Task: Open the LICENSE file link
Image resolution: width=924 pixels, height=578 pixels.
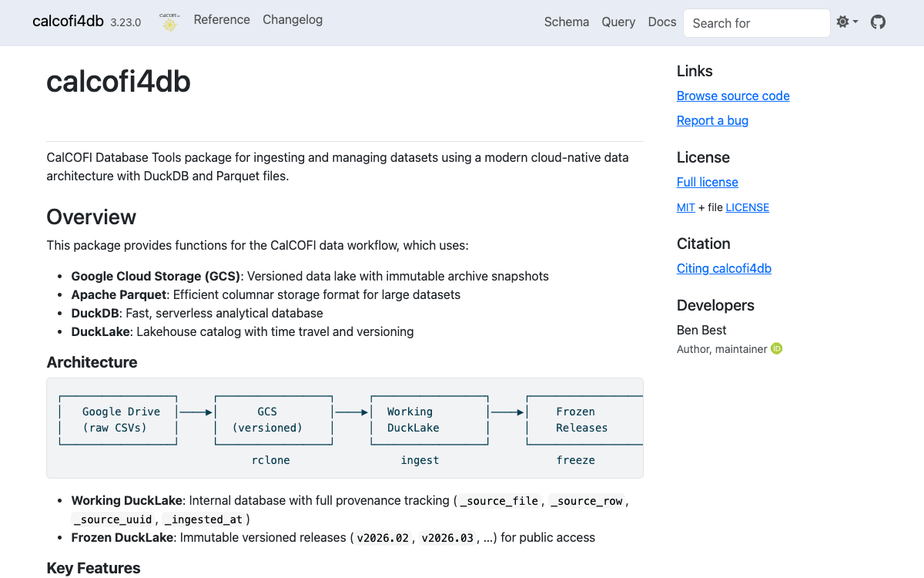Action: click(748, 207)
